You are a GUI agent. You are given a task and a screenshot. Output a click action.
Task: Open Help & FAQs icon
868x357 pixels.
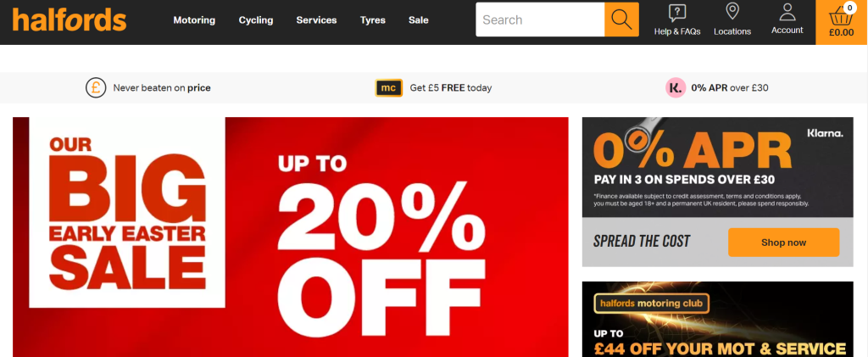click(677, 12)
